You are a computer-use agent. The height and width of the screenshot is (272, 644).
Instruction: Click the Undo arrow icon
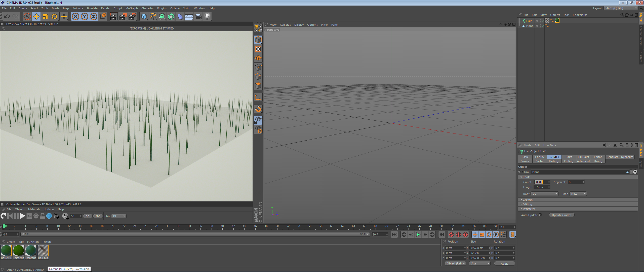tap(7, 17)
